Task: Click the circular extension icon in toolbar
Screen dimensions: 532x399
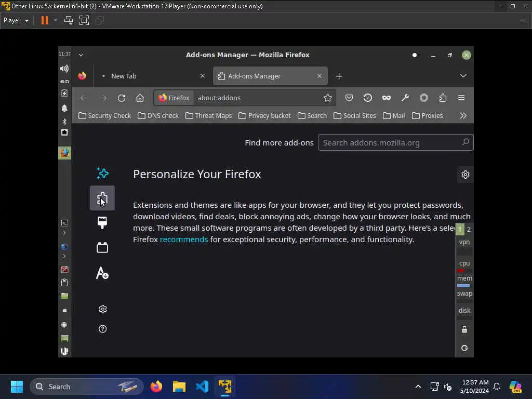Action: pyautogui.click(x=424, y=98)
